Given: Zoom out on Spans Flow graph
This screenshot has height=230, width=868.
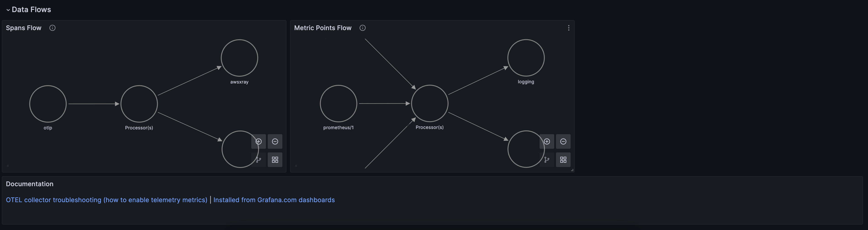Looking at the screenshot, I should (x=275, y=142).
